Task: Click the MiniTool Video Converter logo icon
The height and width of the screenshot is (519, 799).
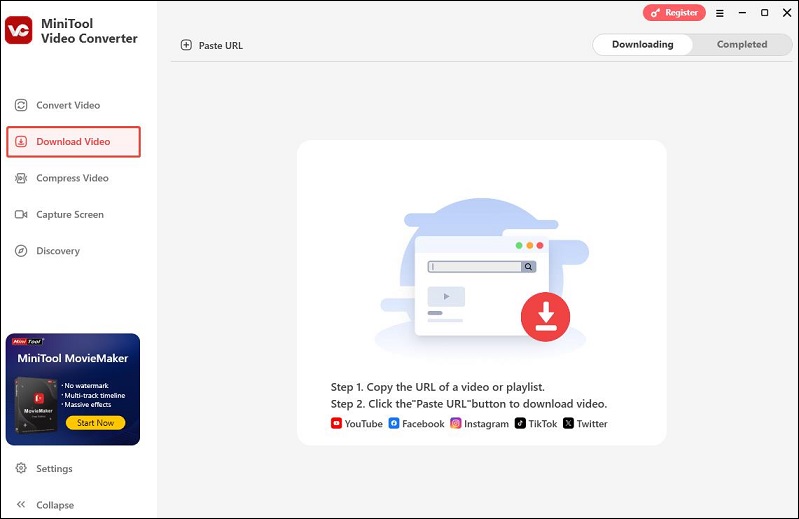Action: (x=19, y=30)
